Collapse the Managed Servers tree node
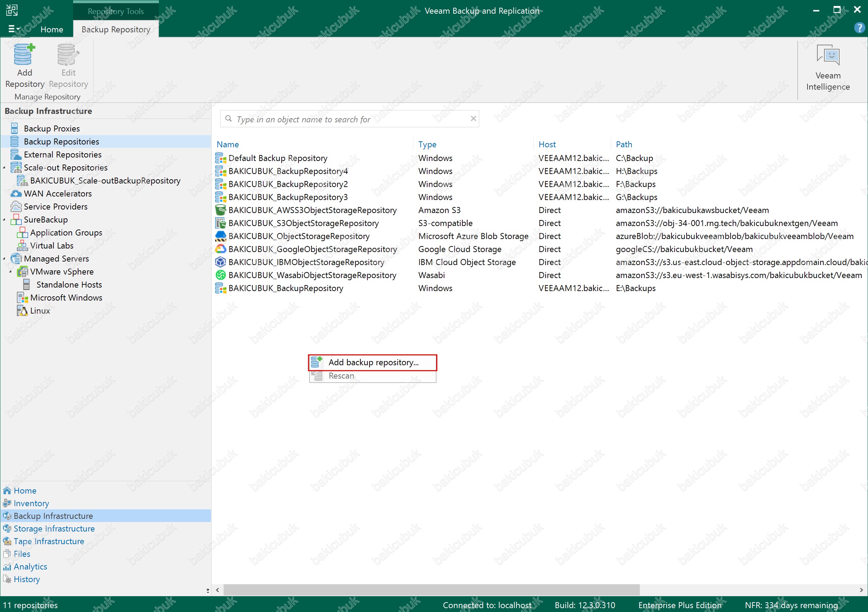The width and height of the screenshot is (868, 612). coord(4,259)
